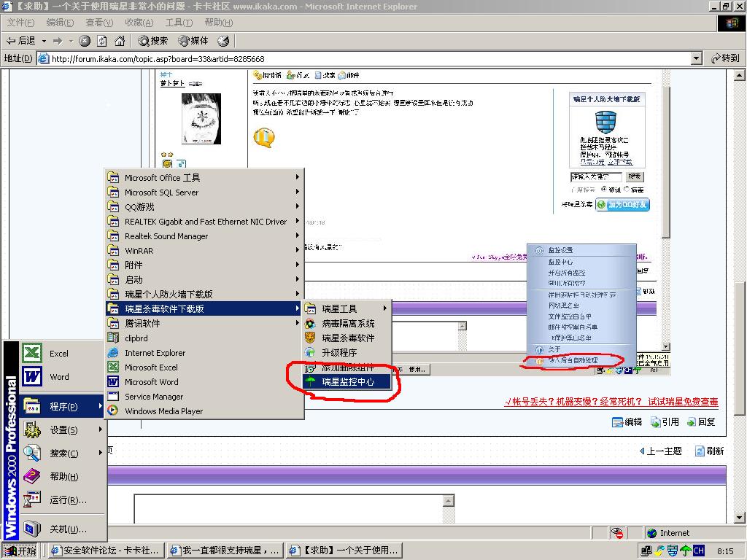The width and height of the screenshot is (747, 560).
Task: Open 程序(P) in Start menu
Action: pyautogui.click(x=63, y=406)
